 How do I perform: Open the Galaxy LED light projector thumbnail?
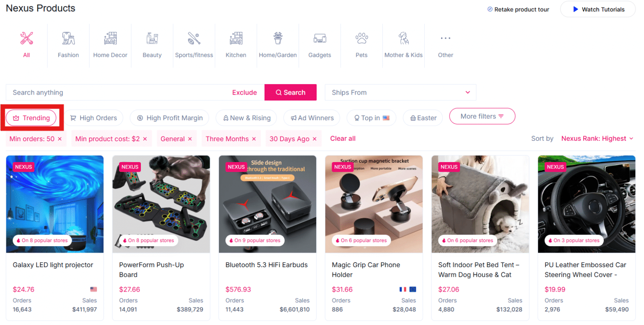tap(55, 204)
